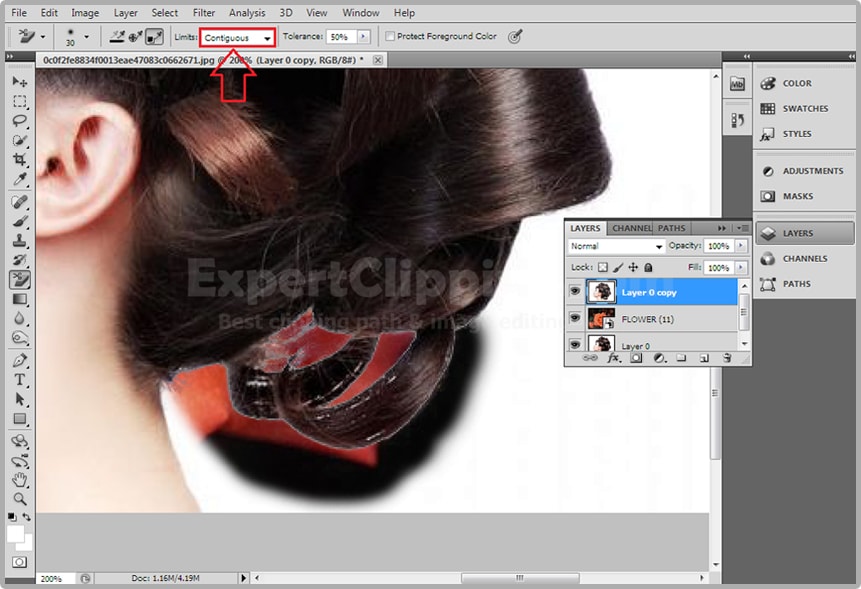
Task: Select the Lasso tool
Action: (19, 121)
